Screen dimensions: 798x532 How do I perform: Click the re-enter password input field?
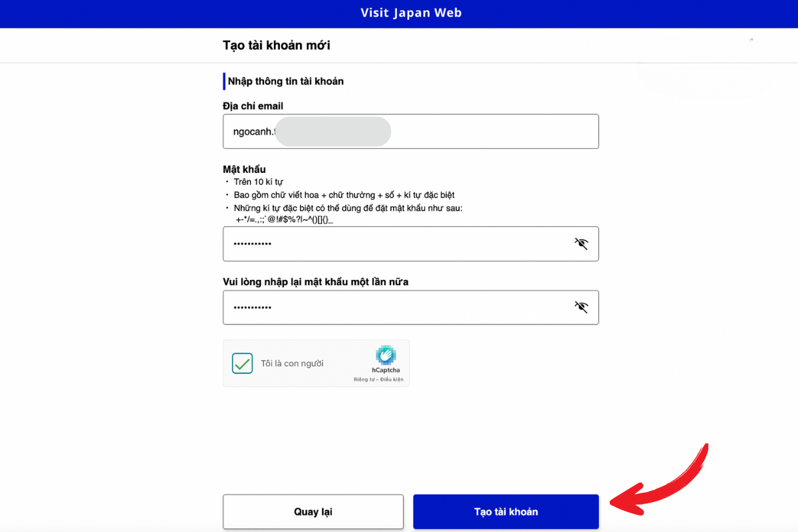coord(410,307)
